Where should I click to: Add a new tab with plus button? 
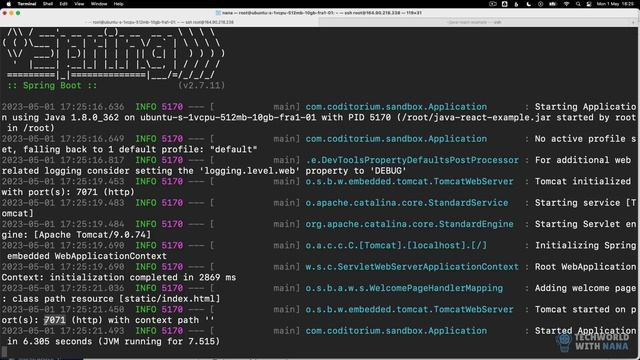[633, 22]
